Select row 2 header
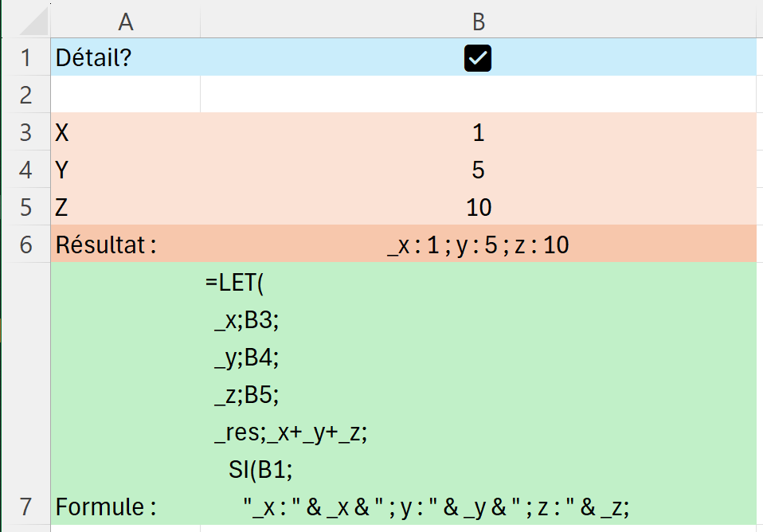 click(x=25, y=95)
